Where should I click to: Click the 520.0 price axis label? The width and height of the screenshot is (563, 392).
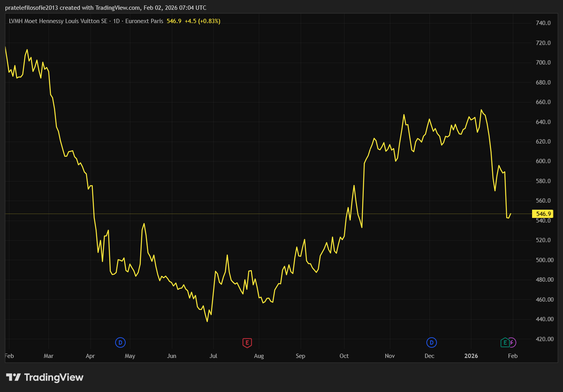click(x=543, y=240)
